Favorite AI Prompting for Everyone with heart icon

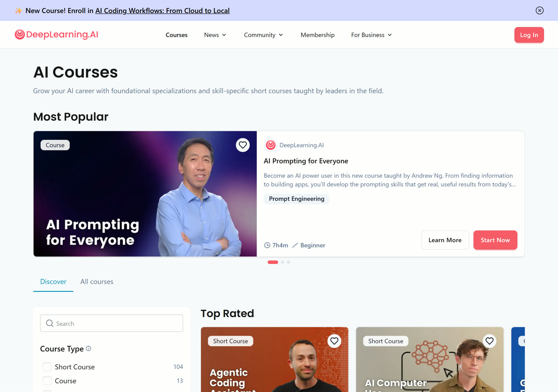(x=243, y=145)
